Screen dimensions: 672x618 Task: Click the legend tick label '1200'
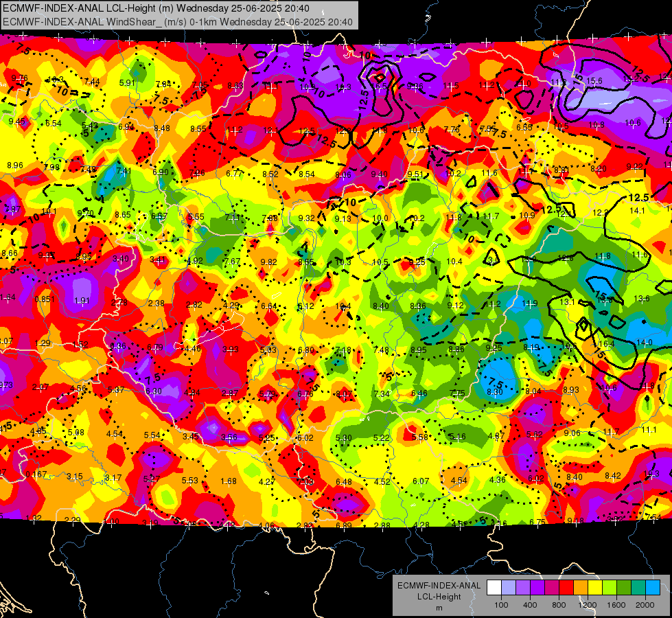(x=588, y=605)
